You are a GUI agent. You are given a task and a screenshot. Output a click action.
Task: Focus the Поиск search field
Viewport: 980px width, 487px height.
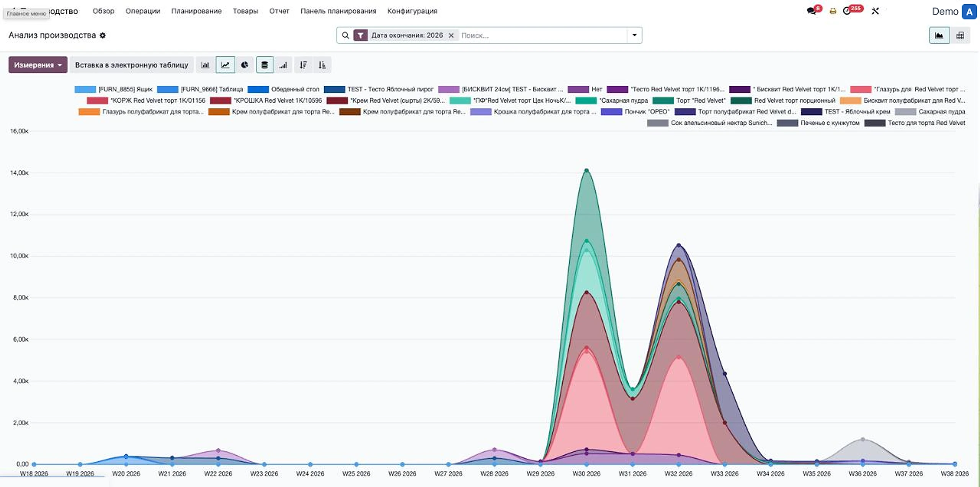[x=543, y=35]
